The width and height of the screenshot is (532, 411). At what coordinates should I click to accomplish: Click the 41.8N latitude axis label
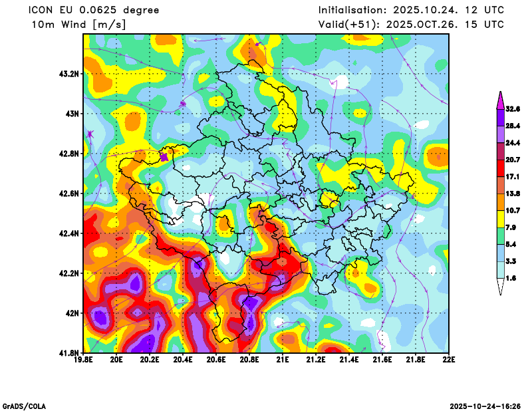click(x=68, y=352)
